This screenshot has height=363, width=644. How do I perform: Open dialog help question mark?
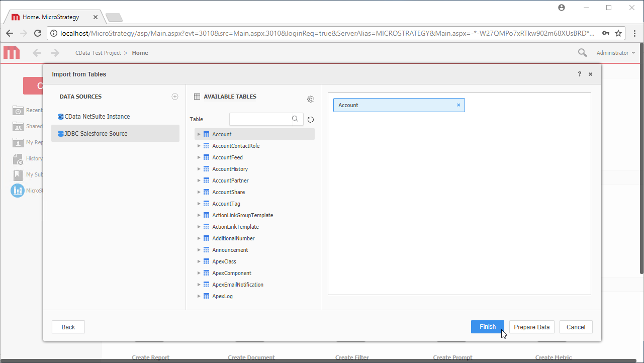pos(580,74)
